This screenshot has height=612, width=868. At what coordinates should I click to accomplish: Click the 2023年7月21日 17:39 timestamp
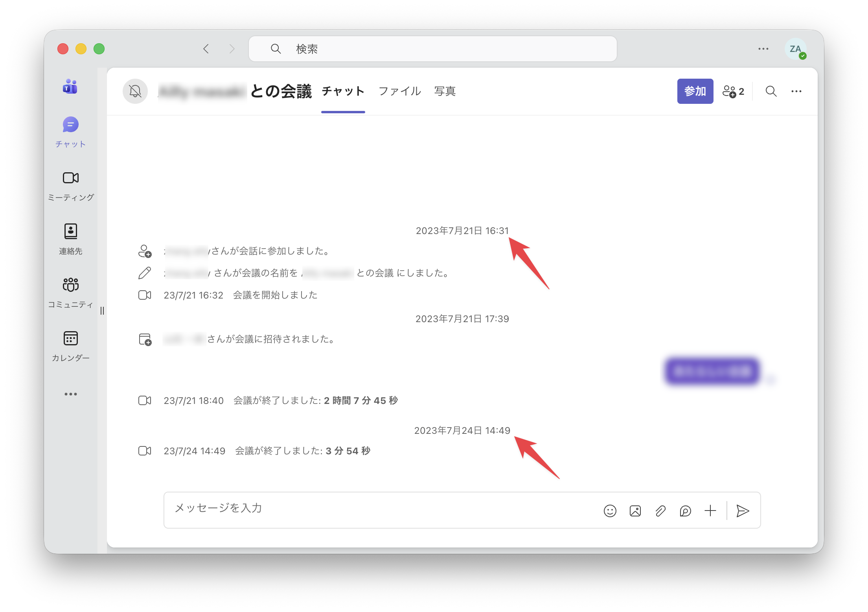coord(462,319)
